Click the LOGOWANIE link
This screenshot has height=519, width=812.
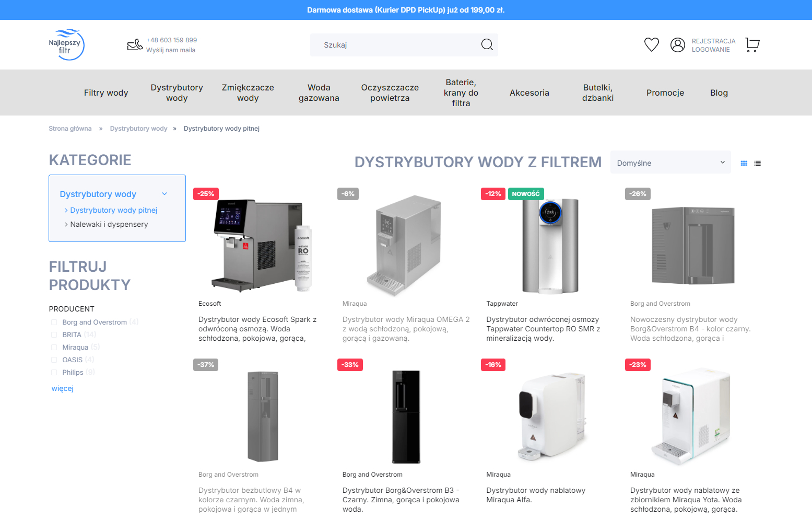pyautogui.click(x=711, y=50)
